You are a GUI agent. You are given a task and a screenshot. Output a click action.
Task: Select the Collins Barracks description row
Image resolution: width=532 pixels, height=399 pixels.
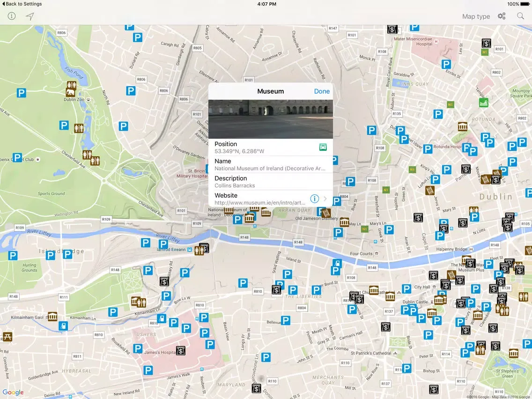(x=270, y=182)
